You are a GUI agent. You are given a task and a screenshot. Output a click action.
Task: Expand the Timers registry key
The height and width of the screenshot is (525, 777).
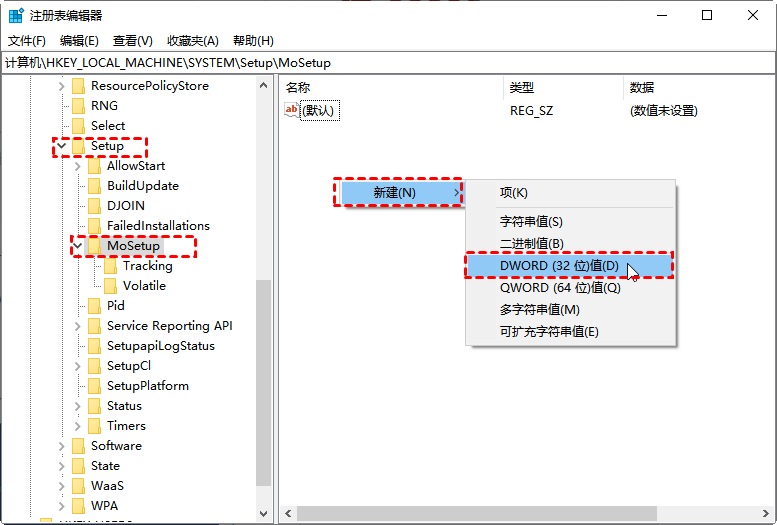click(x=78, y=426)
